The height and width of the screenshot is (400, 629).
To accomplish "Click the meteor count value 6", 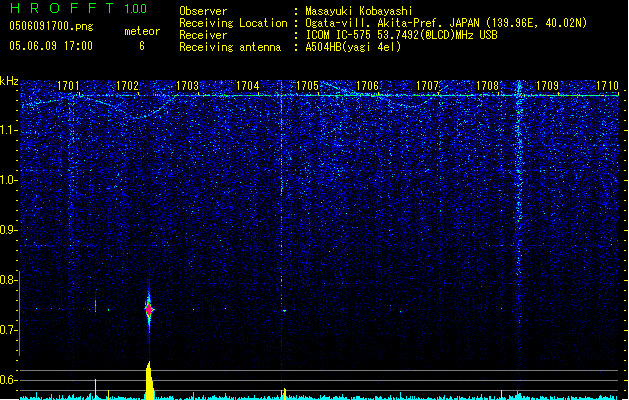I will click(x=142, y=46).
